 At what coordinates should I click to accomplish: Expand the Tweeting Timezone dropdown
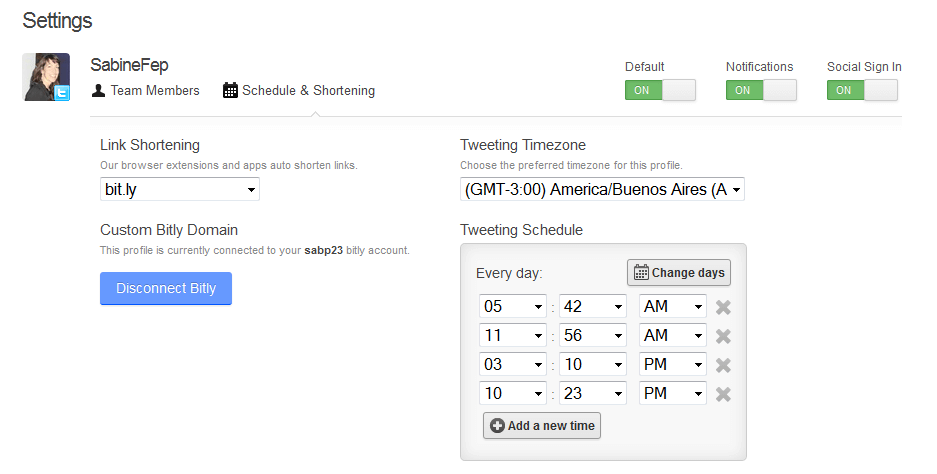[602, 189]
